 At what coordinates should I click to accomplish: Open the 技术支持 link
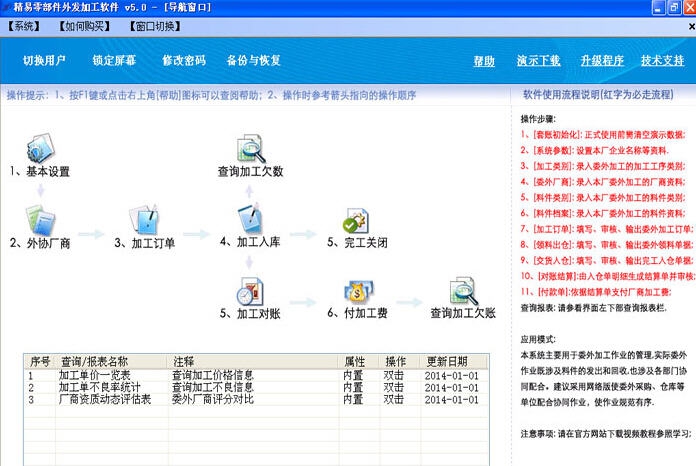click(x=662, y=61)
